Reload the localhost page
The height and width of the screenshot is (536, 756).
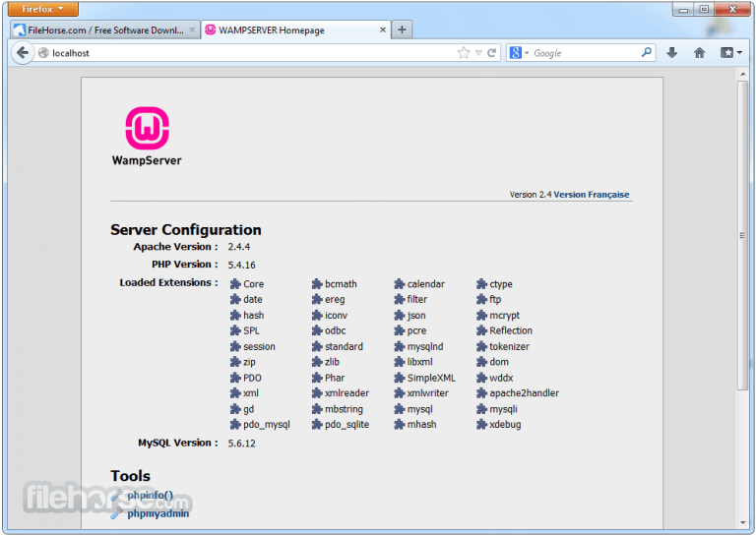click(492, 53)
